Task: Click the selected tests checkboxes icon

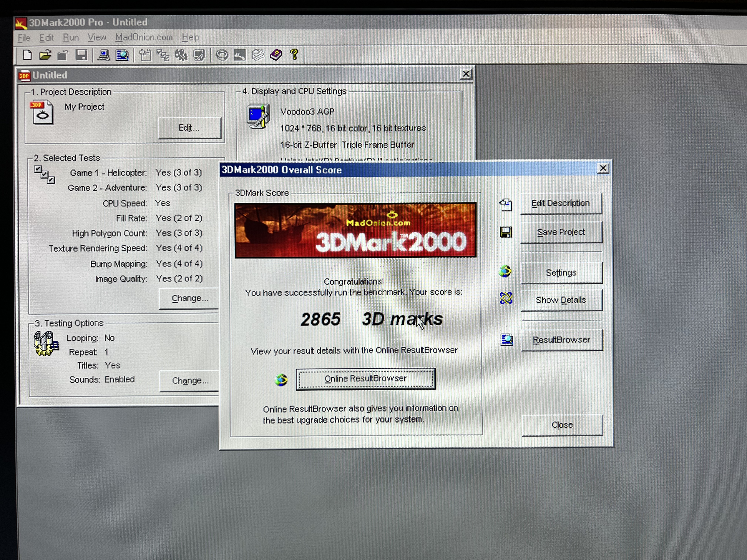Action: pos(45,174)
